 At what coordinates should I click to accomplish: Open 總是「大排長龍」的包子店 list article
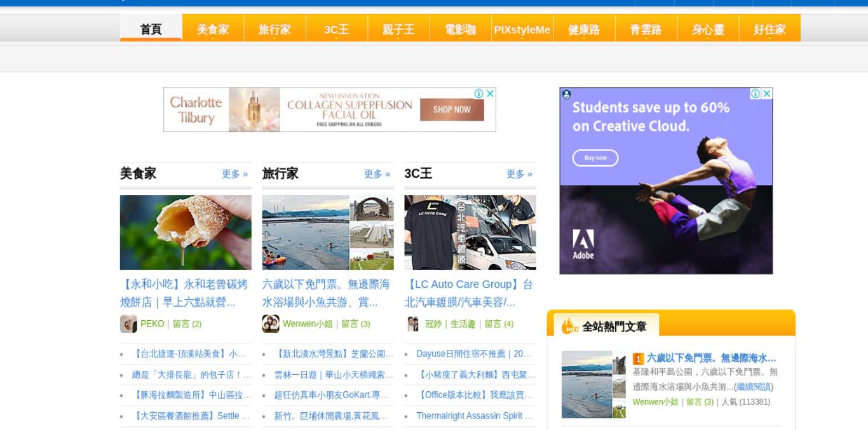pos(191,375)
